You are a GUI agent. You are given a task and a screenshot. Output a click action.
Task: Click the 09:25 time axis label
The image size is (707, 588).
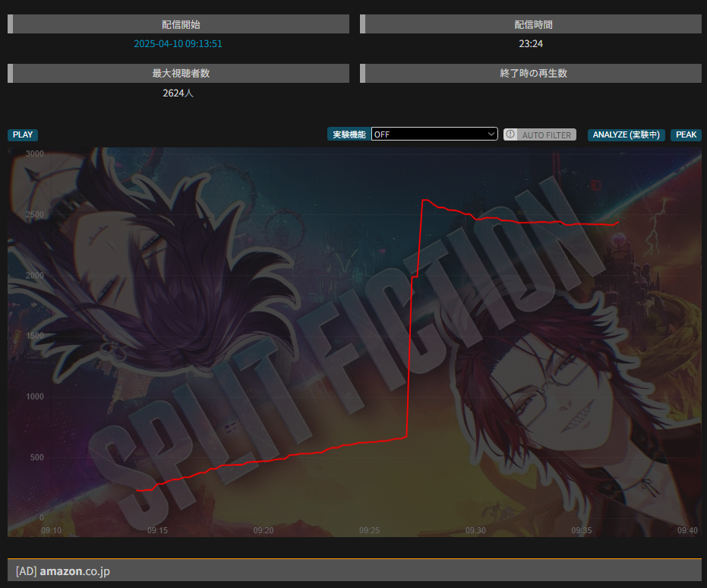(x=369, y=530)
